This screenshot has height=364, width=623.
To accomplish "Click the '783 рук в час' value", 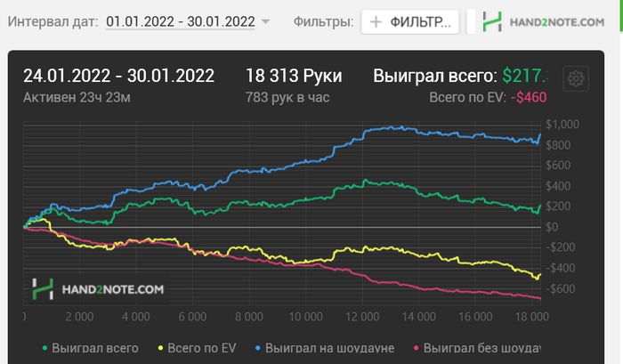I will [x=287, y=97].
